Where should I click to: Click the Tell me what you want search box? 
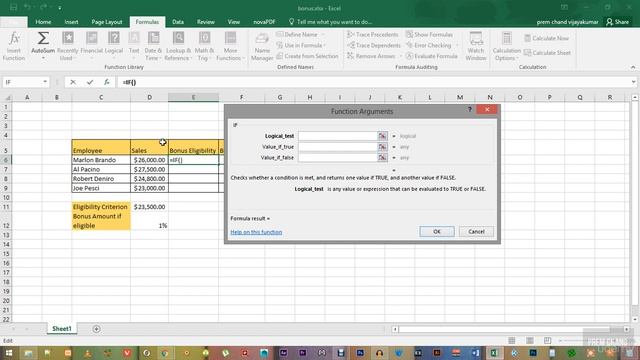coord(331,22)
